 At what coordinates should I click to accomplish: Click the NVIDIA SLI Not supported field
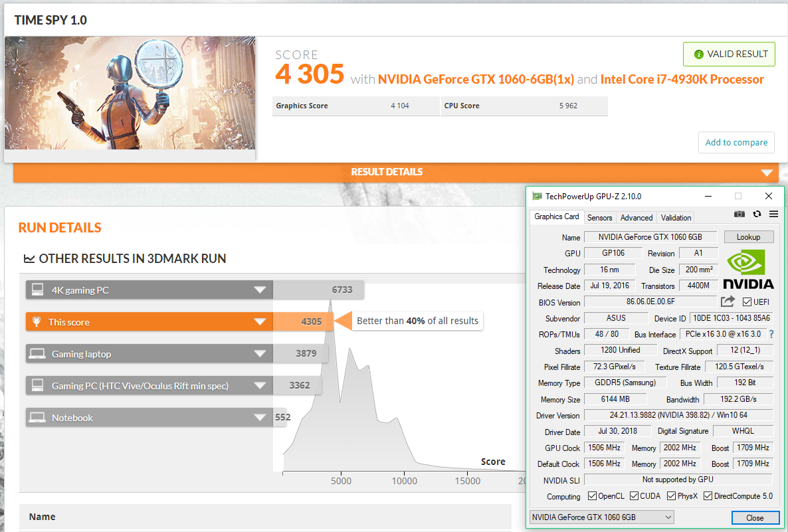click(x=678, y=480)
